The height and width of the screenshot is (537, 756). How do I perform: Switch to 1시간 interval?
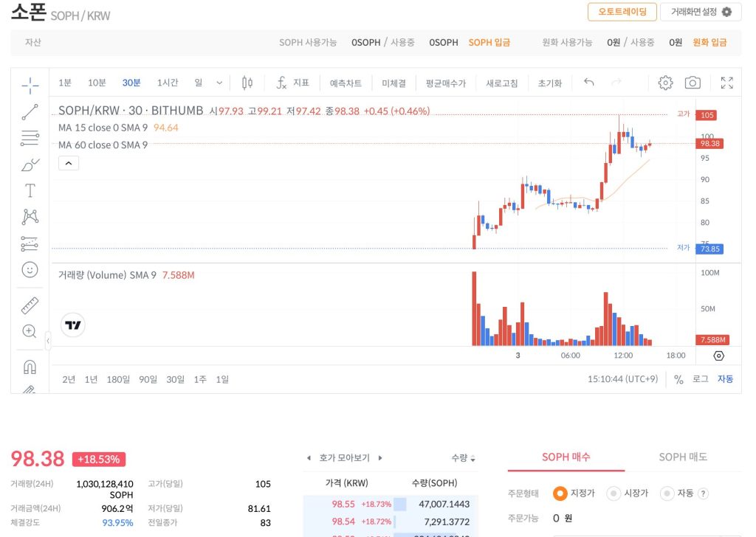tap(168, 83)
